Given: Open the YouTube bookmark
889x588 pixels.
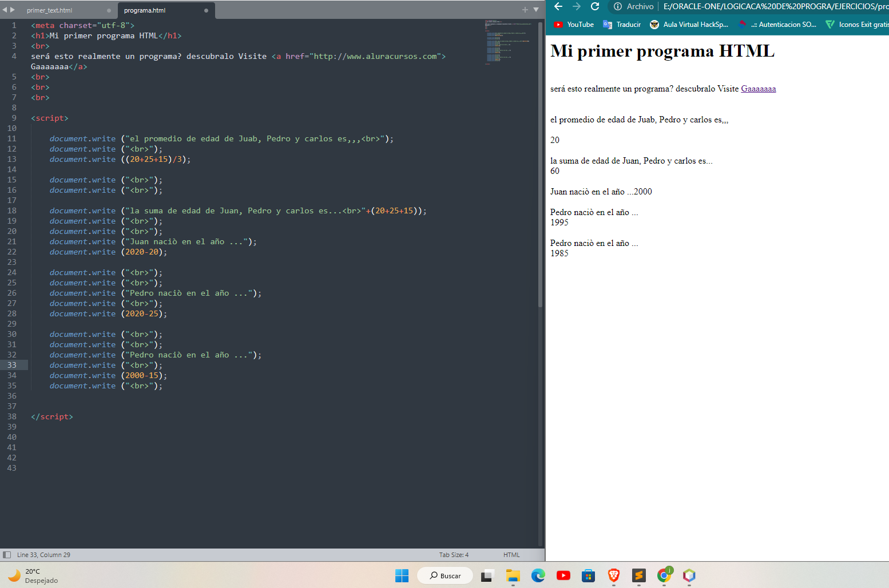Looking at the screenshot, I should tap(574, 25).
